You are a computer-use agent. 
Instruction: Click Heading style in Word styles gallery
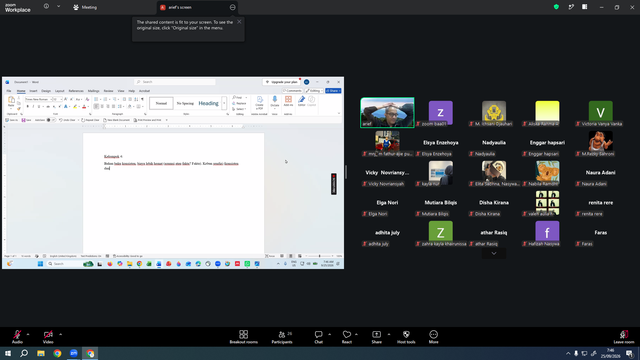[209, 103]
